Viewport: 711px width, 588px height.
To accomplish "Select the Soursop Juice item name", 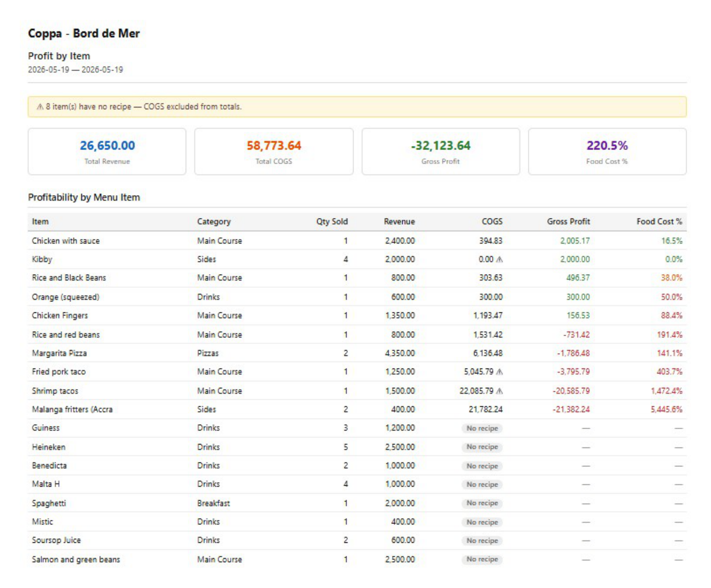I will pyautogui.click(x=56, y=540).
